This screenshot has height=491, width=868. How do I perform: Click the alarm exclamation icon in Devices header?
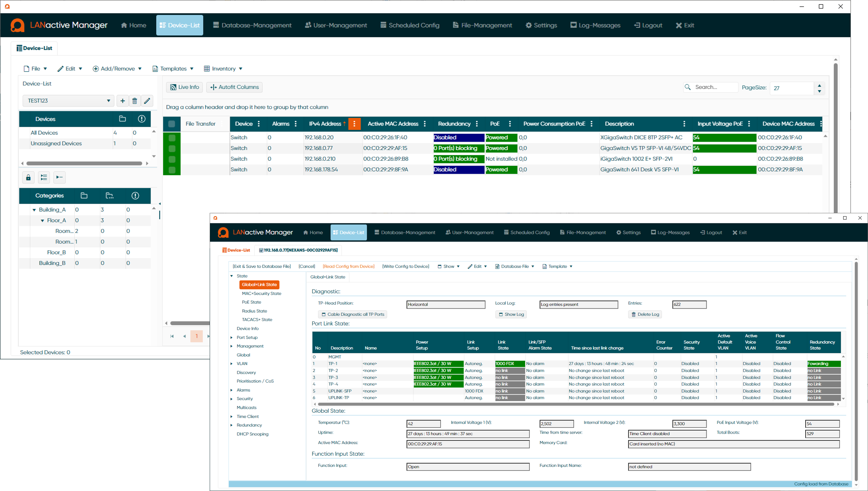142,119
